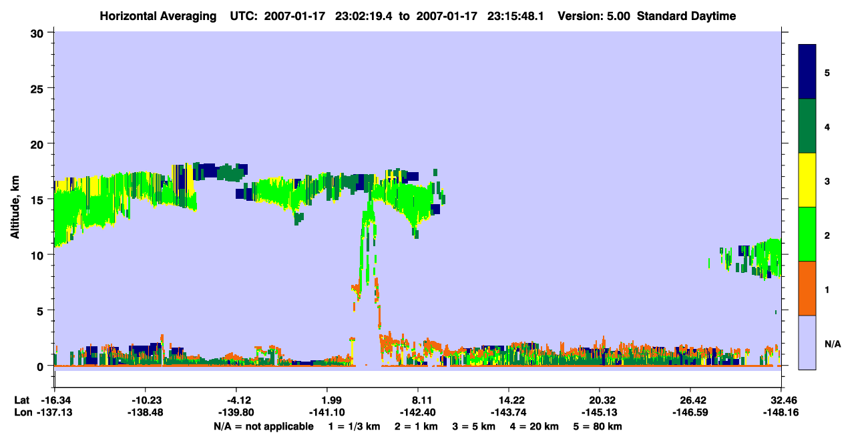Click the vertical convective column near 5 degrees latitude
This screenshot has height=445, width=868.
tap(367, 267)
